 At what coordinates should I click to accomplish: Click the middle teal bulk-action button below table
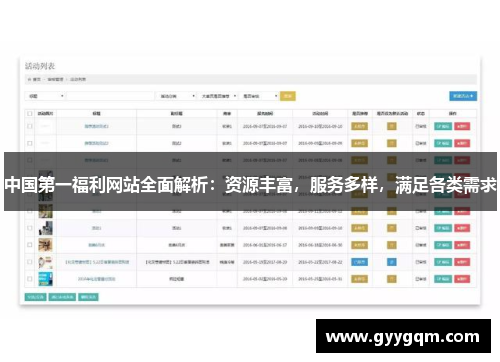pyautogui.click(x=62, y=297)
